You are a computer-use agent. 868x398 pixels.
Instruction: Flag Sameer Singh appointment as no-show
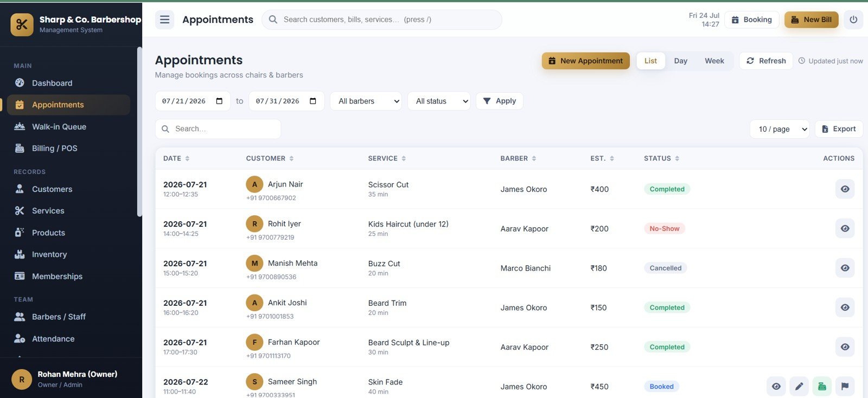845,387
